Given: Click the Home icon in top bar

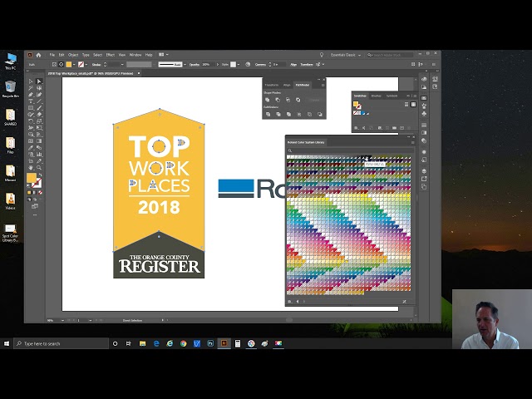Looking at the screenshot, I should 38,55.
